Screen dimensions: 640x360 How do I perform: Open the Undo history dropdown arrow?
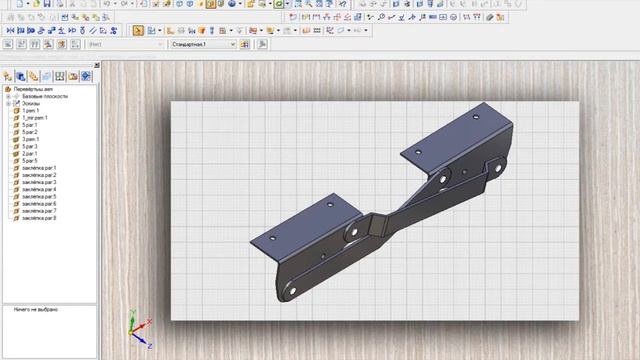tap(115, 4)
